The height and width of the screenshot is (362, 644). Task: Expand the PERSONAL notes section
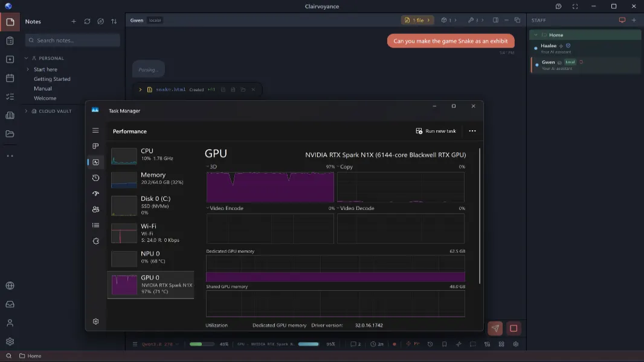pyautogui.click(x=27, y=58)
